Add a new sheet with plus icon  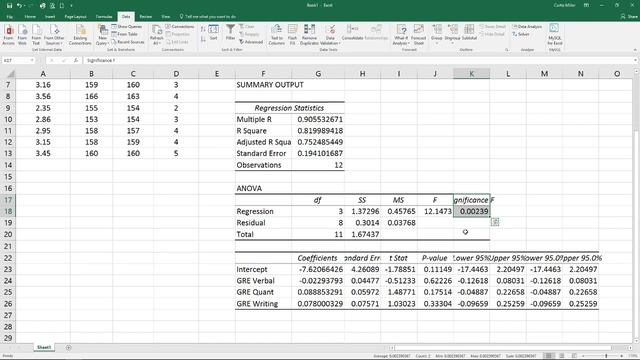point(69,348)
